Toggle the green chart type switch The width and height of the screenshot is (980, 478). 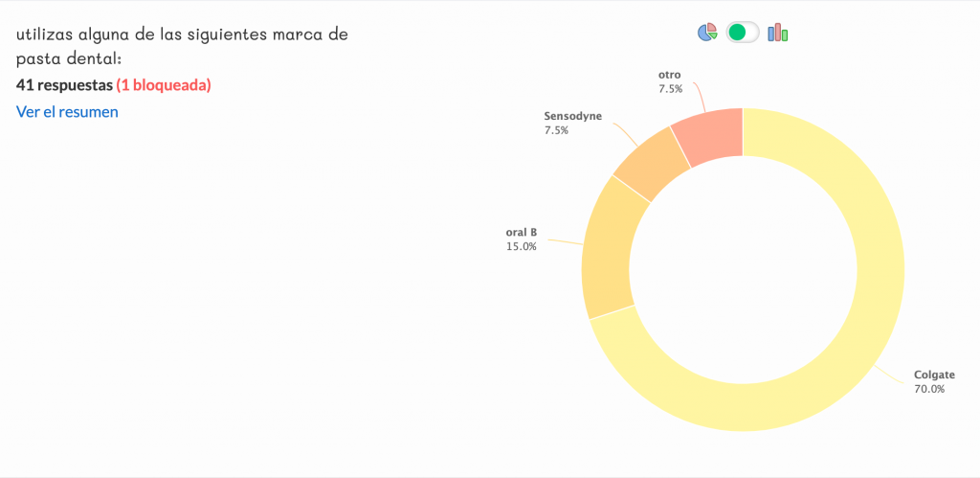(743, 33)
